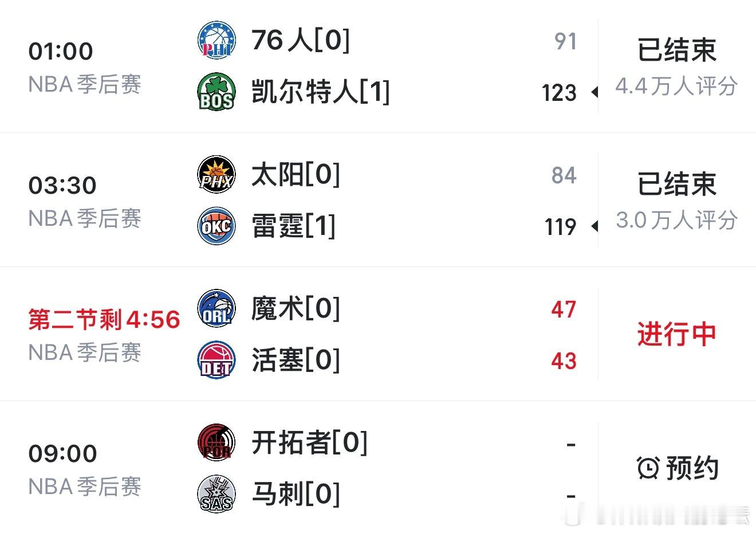Screen dimensions: 756x533
Task: Click score 47 of the Magic
Action: (564, 309)
